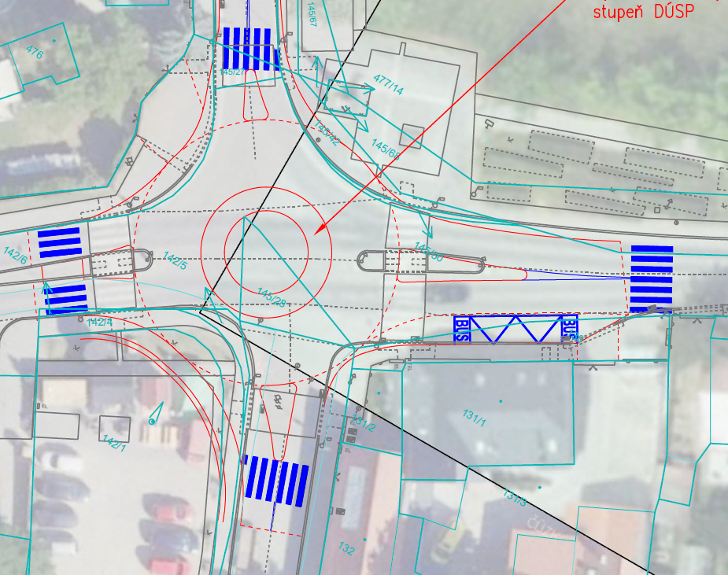This screenshot has height=575, width=728.
Task: Click the red "stupeň DÚSP" annotation text
Action: [649, 12]
